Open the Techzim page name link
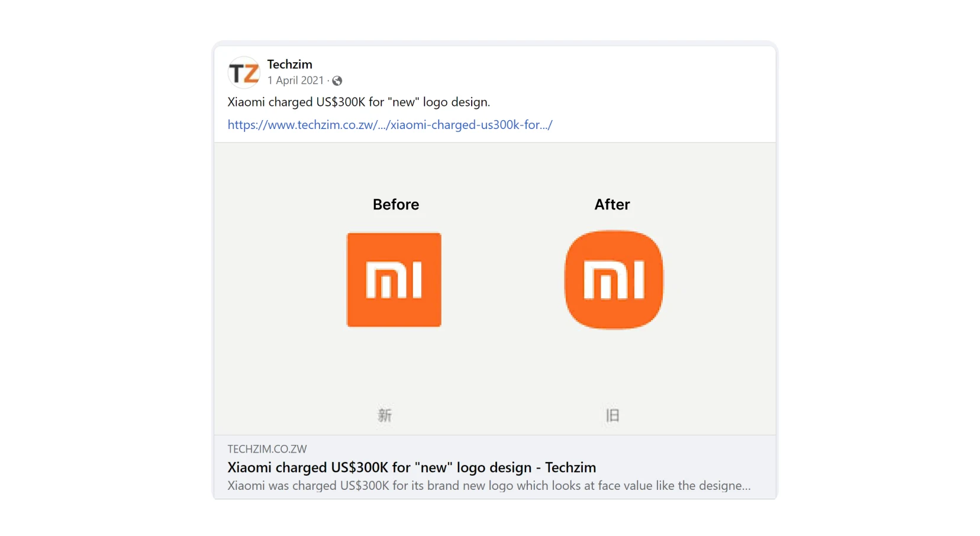The width and height of the screenshot is (980, 536). pyautogui.click(x=289, y=64)
